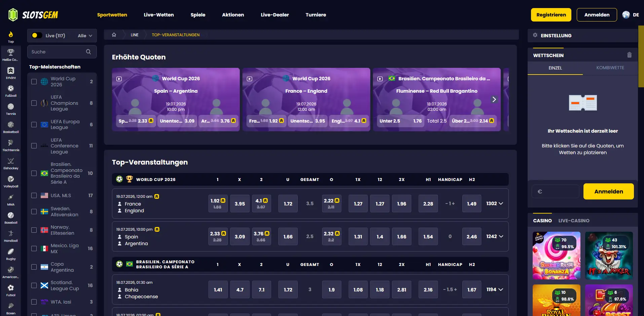Open Sportwetten in the top menu

coord(112,15)
